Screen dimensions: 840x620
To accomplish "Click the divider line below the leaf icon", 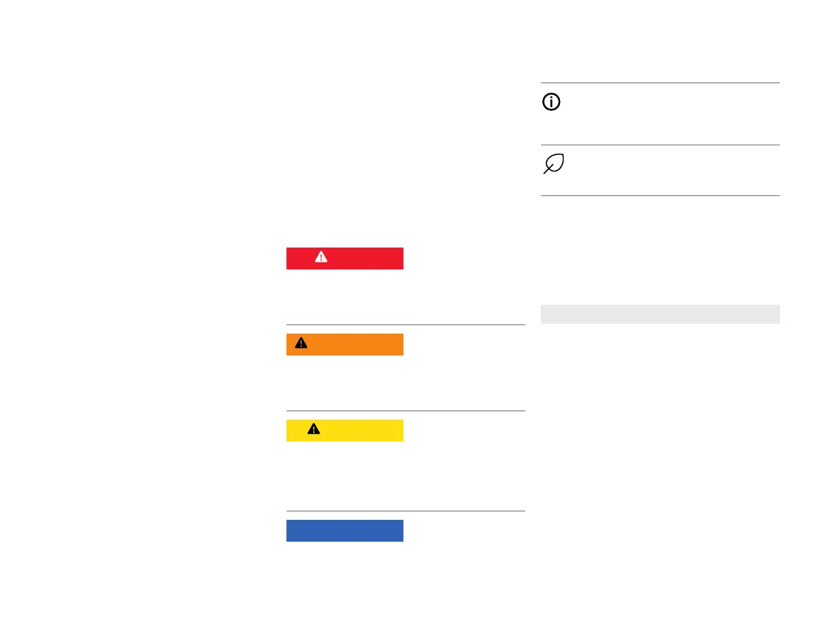I will click(659, 195).
